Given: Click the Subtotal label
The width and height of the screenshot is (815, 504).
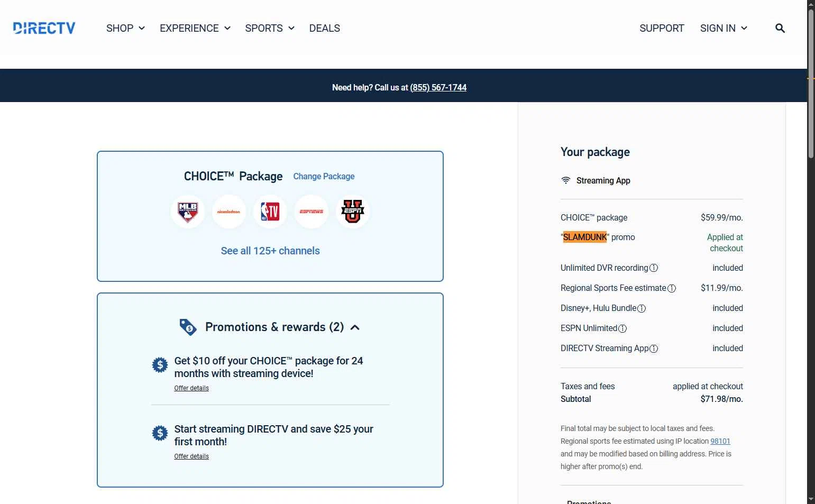Looking at the screenshot, I should click(576, 399).
